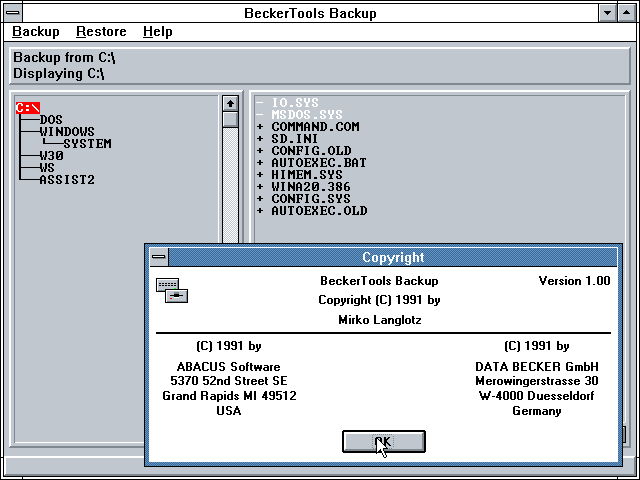This screenshot has height=480, width=640.
Task: Select the WS folder
Action: pyautogui.click(x=47, y=167)
